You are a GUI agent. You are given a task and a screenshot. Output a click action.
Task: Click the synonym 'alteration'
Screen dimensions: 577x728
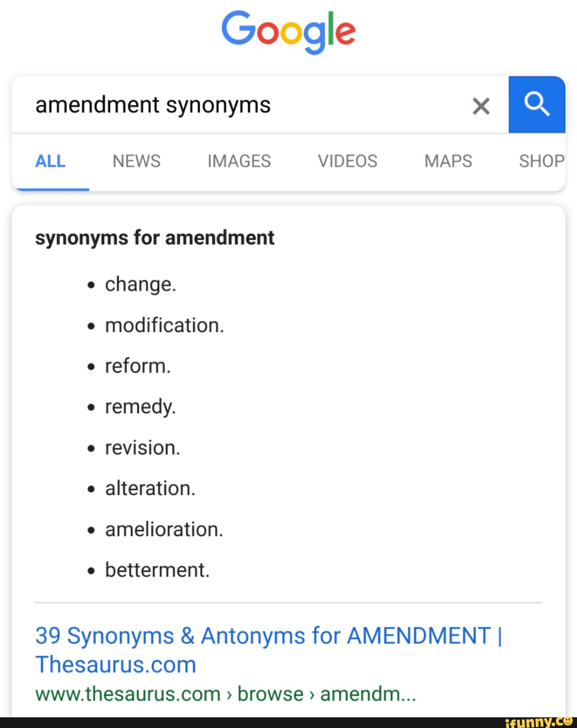[150, 488]
